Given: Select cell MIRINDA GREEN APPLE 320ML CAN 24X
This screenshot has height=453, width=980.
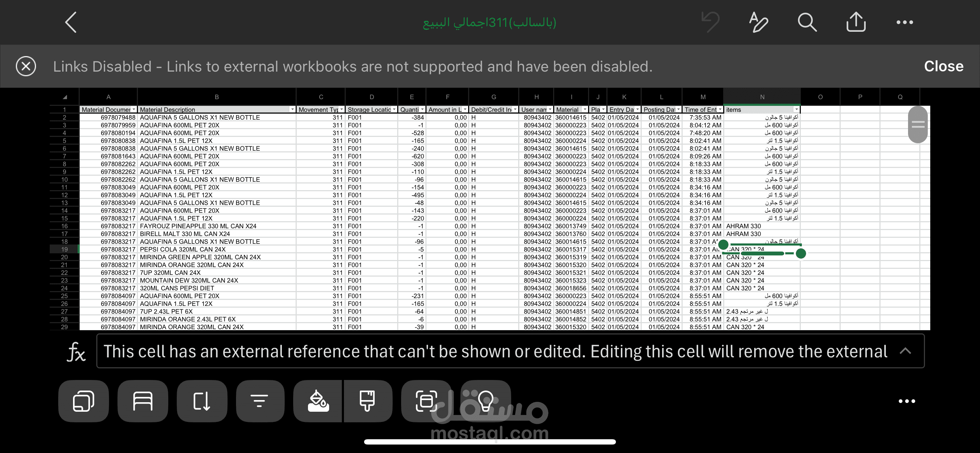Looking at the screenshot, I should click(217, 257).
